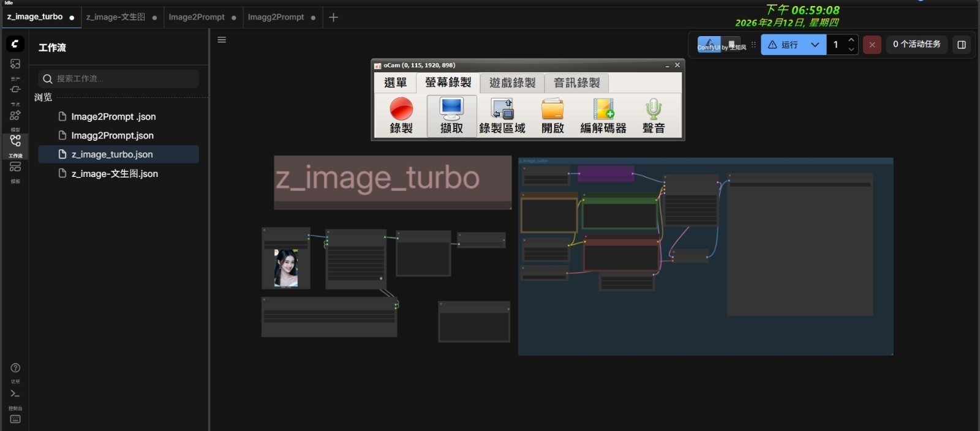
Task: Switch to the Image2Prompt workflow tab
Action: click(x=197, y=17)
